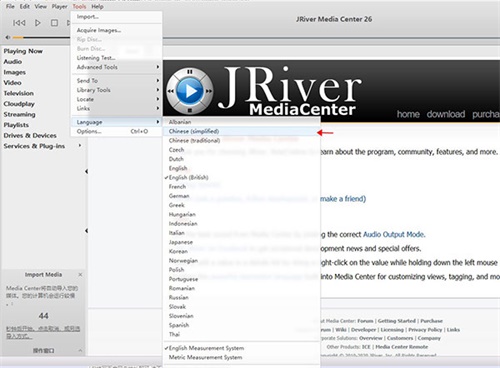Open Audio in the sidebar
500x368 pixels.
13,62
